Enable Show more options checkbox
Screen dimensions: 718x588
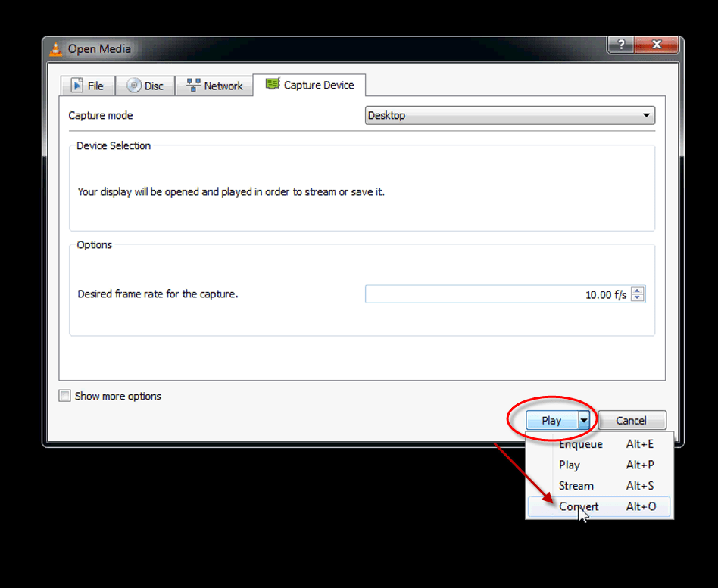click(x=64, y=396)
